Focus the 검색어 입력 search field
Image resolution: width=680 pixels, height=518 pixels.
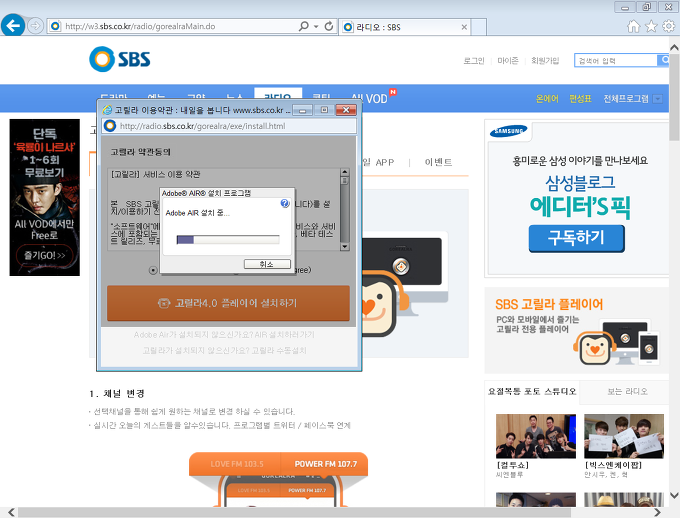click(615, 60)
